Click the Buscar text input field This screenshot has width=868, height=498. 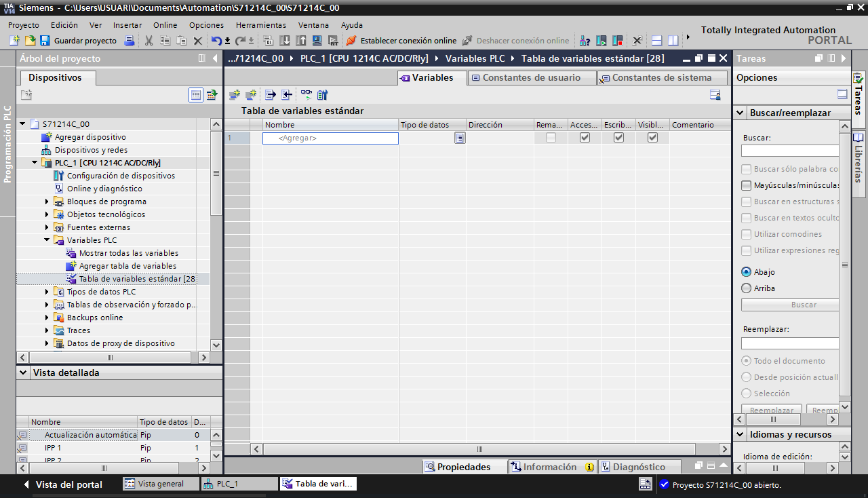click(790, 151)
